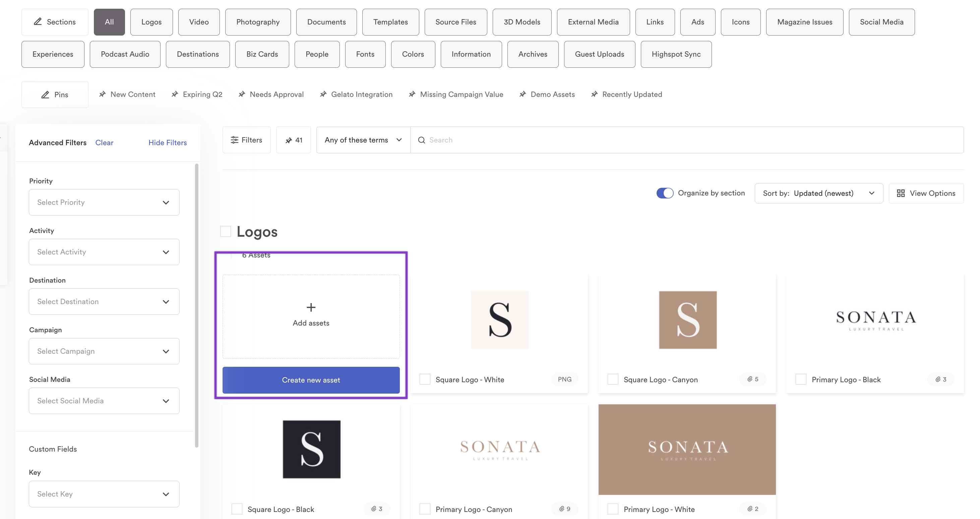Select the Social Media tab
The height and width of the screenshot is (519, 980).
[x=881, y=21]
